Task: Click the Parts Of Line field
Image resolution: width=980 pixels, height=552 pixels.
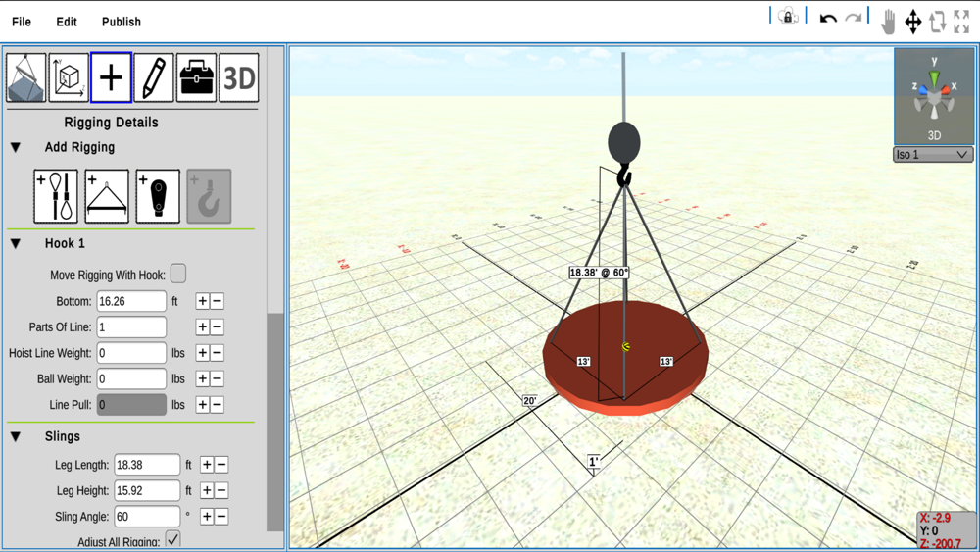Action: click(131, 326)
